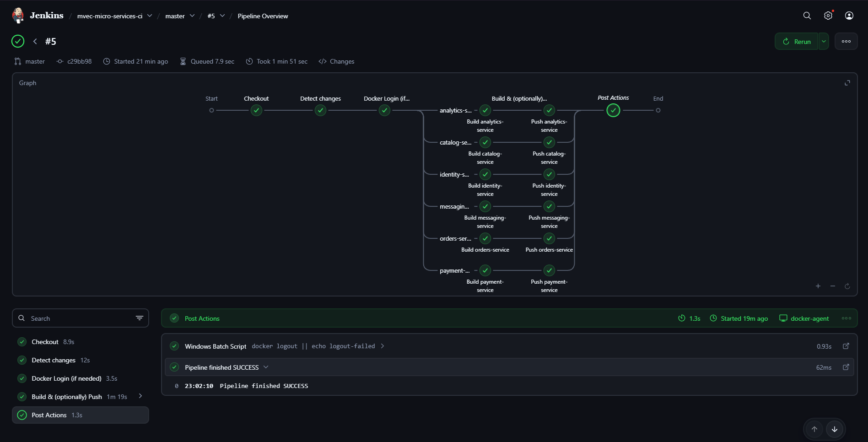868x442 pixels.
Task: Select the Push catalog-service node
Action: [549, 142]
